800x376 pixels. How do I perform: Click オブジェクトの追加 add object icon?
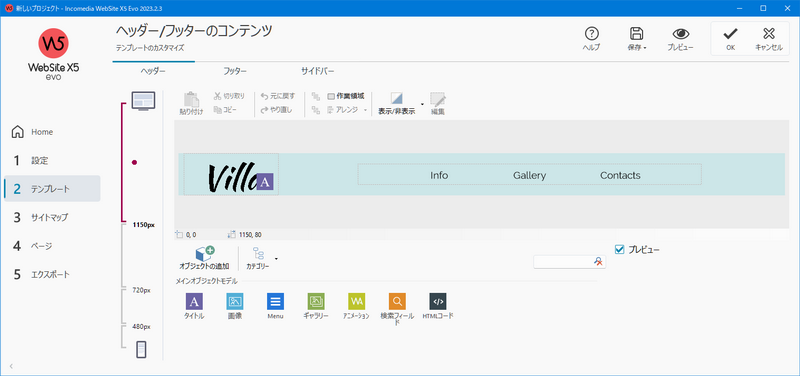pos(204,258)
